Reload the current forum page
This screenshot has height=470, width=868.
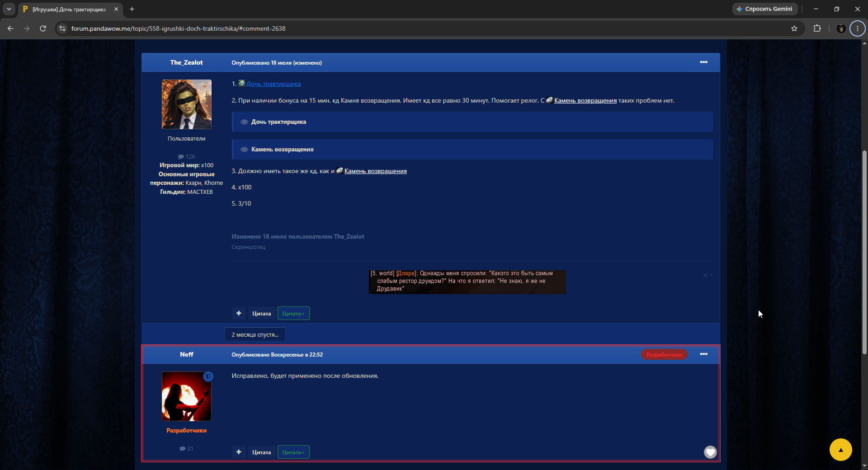pyautogui.click(x=43, y=28)
